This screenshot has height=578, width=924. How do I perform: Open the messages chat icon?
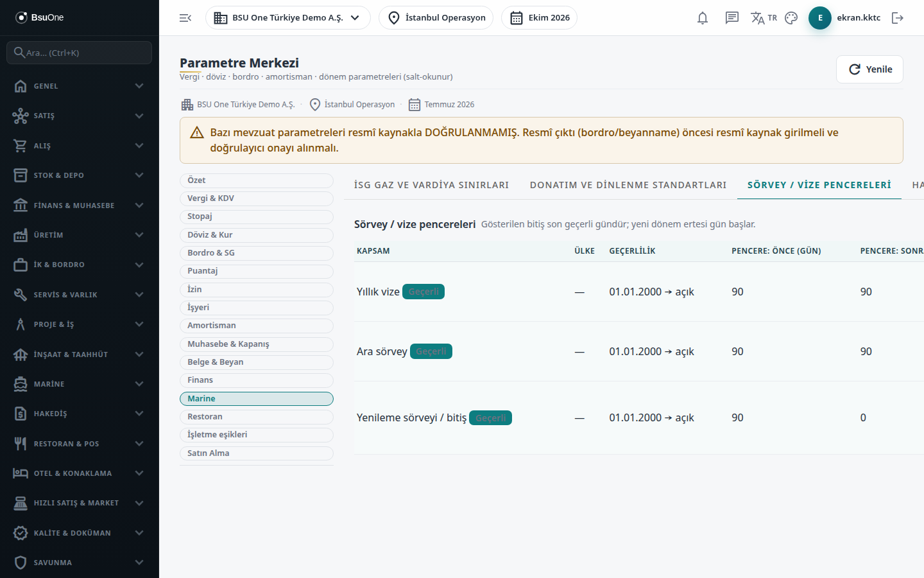pyautogui.click(x=732, y=18)
